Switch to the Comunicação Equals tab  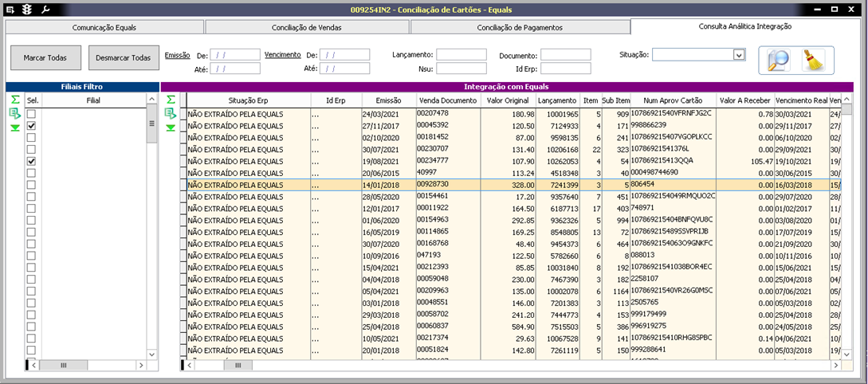pos(104,27)
